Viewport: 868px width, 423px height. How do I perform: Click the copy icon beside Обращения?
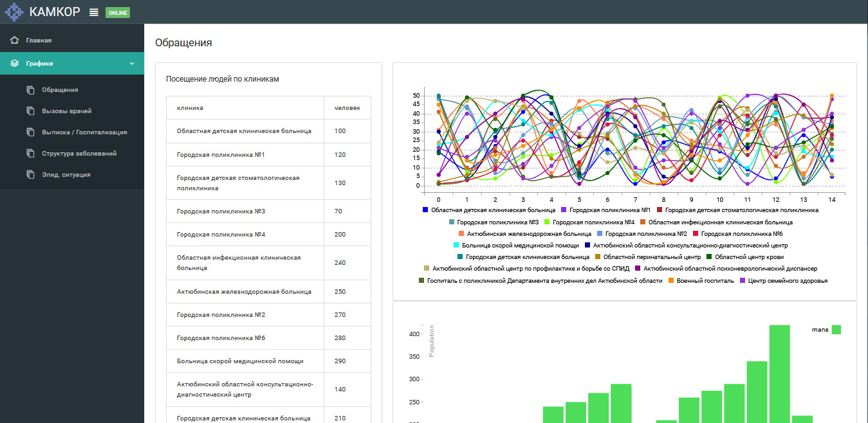click(30, 90)
